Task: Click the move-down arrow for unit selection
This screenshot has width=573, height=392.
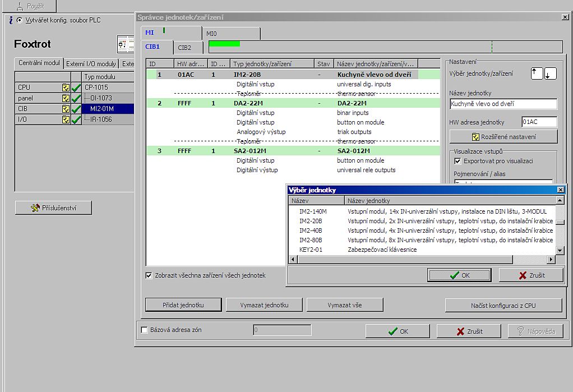Action: pos(551,73)
